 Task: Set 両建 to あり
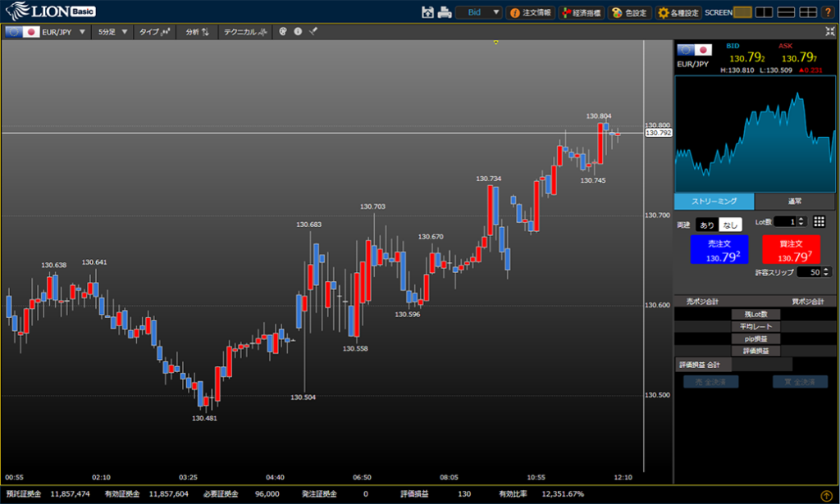coord(706,224)
